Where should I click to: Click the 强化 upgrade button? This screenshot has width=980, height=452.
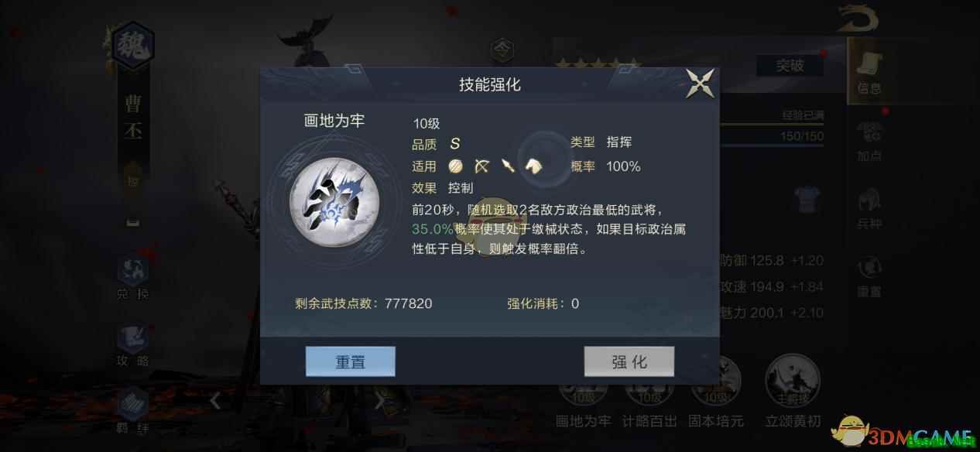click(629, 361)
